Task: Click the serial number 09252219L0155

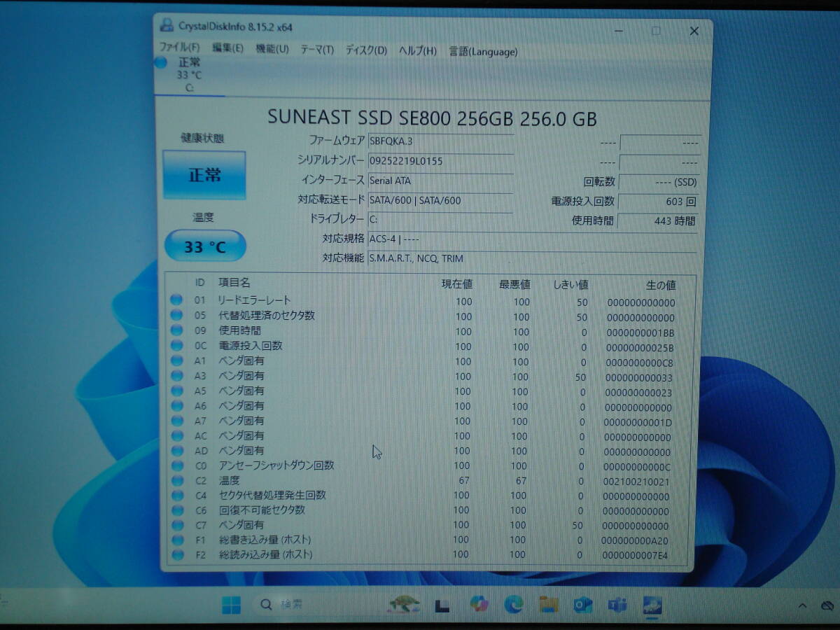Action: click(440, 161)
